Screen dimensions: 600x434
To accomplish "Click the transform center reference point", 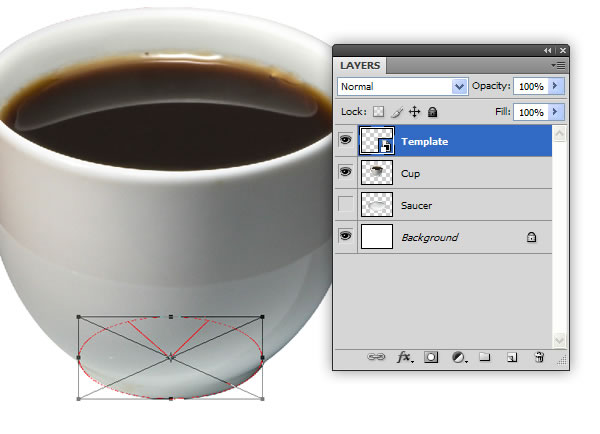I will 171,357.
